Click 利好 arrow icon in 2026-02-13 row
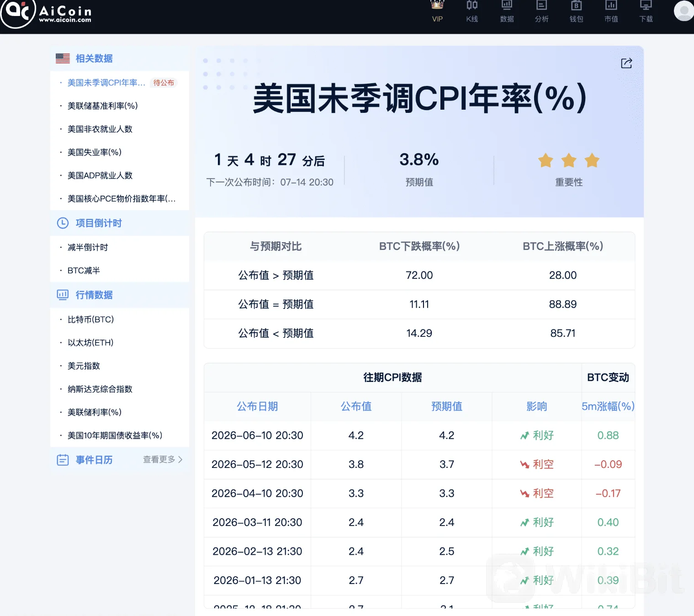This screenshot has height=616, width=694. pyautogui.click(x=524, y=552)
